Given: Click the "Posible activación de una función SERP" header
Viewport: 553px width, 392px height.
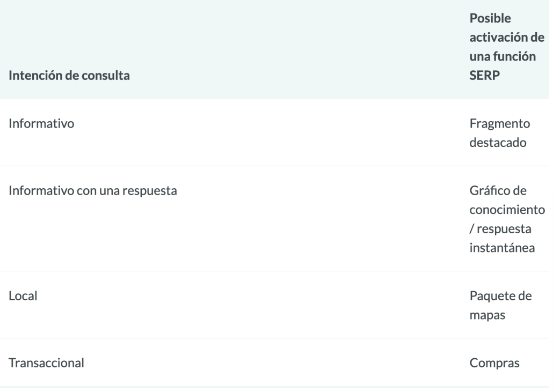Looking at the screenshot, I should coord(506,47).
